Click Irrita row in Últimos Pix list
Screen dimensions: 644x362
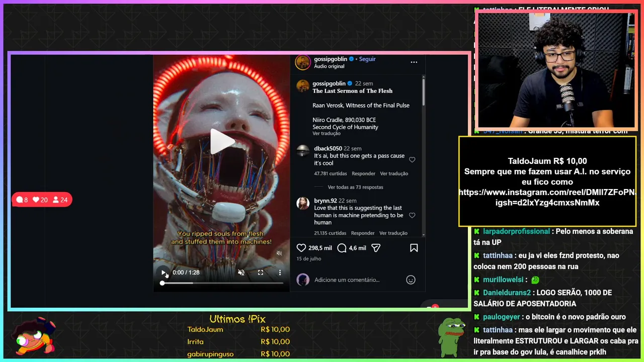click(x=238, y=341)
